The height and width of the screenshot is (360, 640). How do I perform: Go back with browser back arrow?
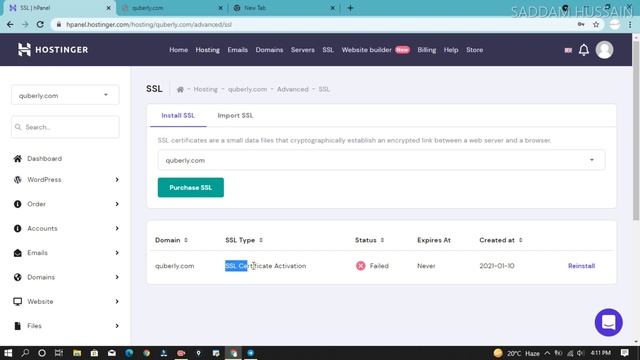[10, 24]
